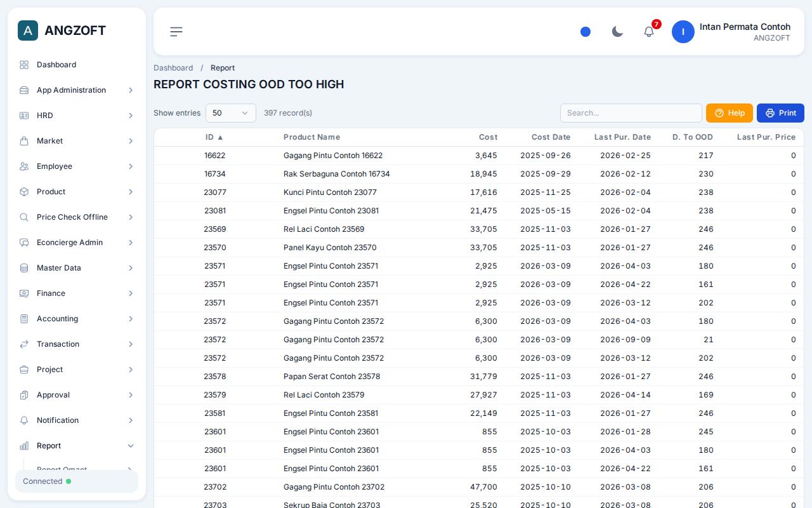Screen dimensions: 812x508
Task: Open the Price Check Offline menu
Action: [76, 217]
